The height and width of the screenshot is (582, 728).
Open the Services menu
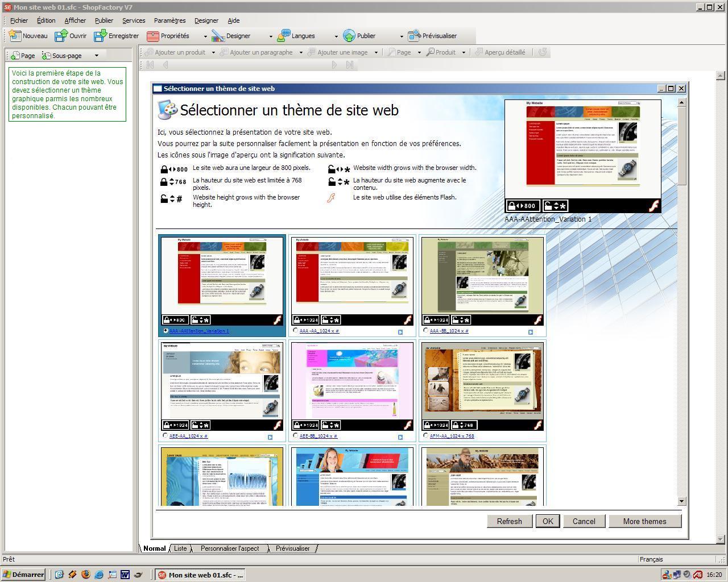[x=134, y=20]
